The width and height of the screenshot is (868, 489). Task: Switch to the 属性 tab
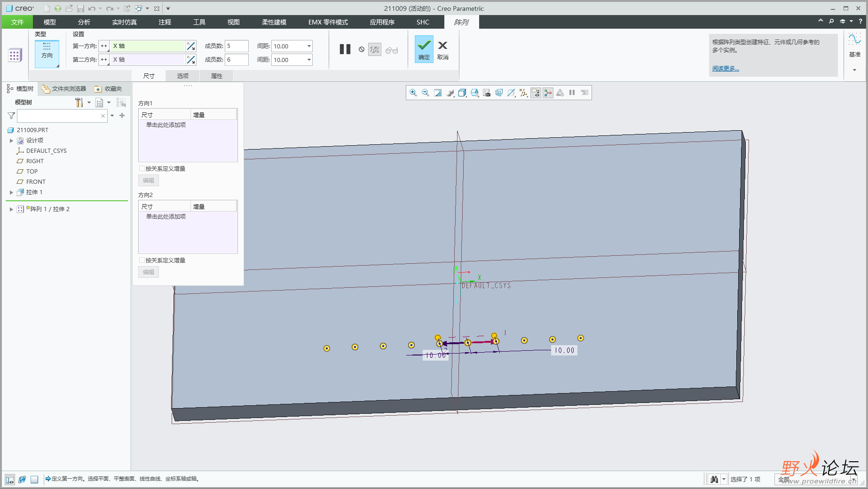[x=217, y=76]
